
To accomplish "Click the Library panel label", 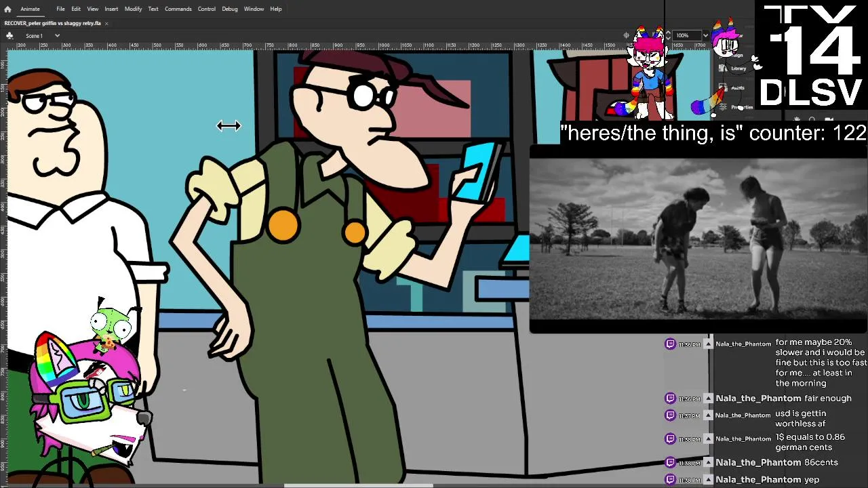I will tap(738, 68).
